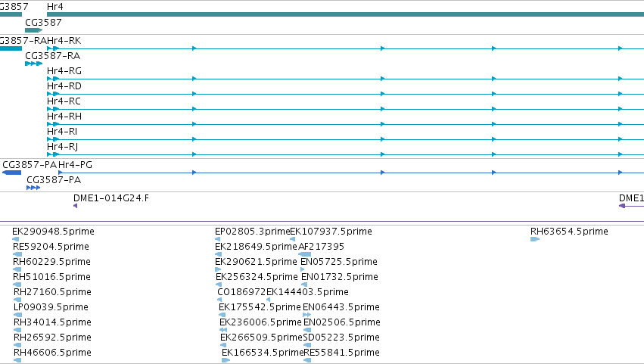Viewport: 644px width, 364px height.
Task: Click the Hr4-PG protein label
Action: tap(75, 165)
